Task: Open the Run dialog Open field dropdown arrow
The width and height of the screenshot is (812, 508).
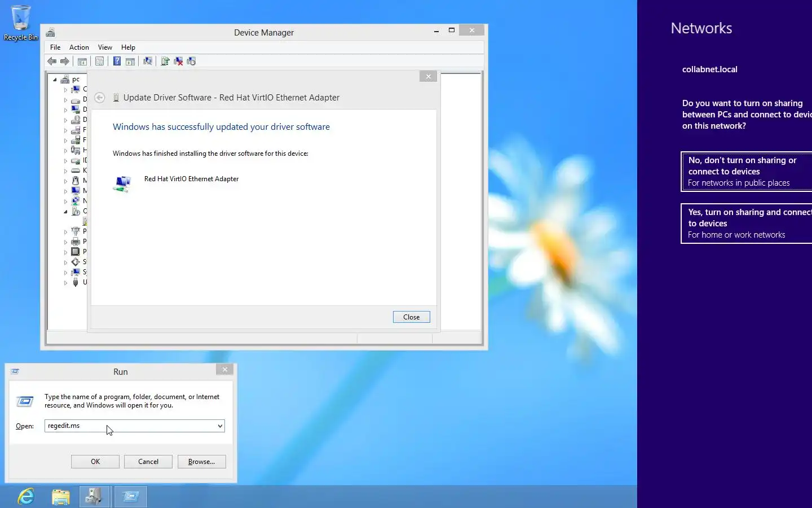Action: tap(220, 426)
